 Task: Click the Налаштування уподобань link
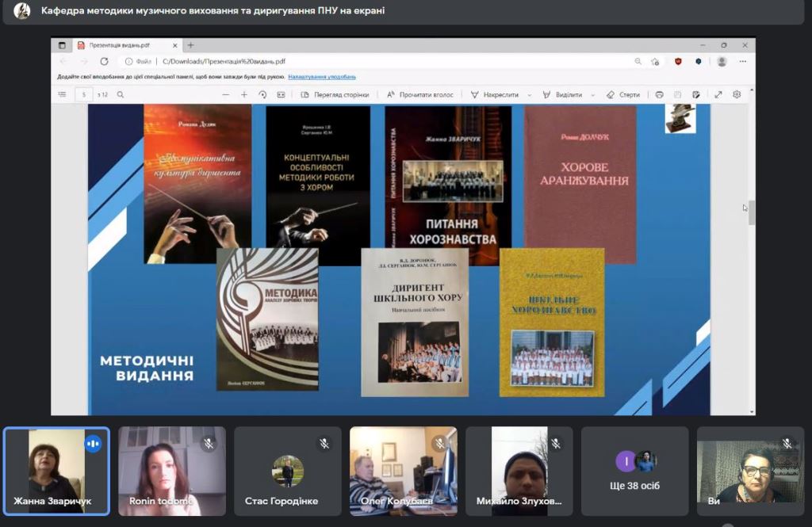click(x=322, y=77)
